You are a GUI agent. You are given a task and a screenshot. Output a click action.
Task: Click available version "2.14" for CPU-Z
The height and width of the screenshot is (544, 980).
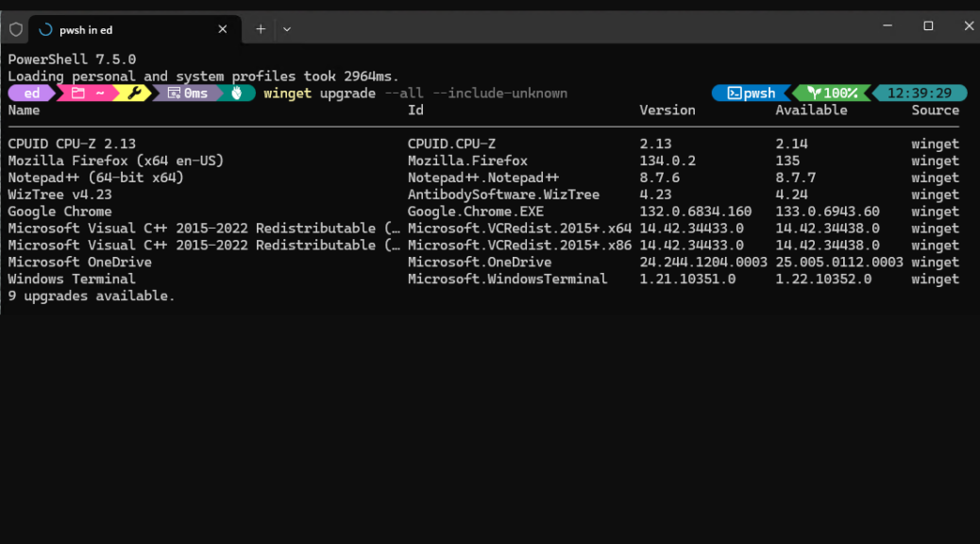(x=791, y=144)
